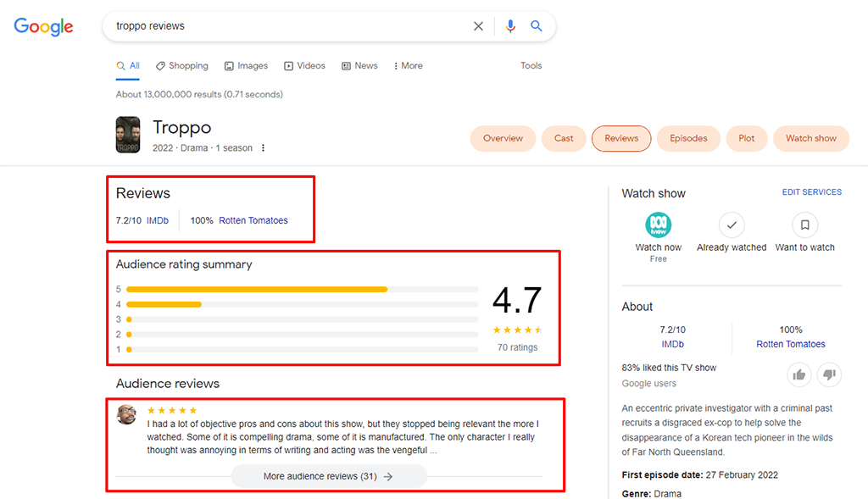
Task: Select the Overview chip
Action: tap(503, 138)
